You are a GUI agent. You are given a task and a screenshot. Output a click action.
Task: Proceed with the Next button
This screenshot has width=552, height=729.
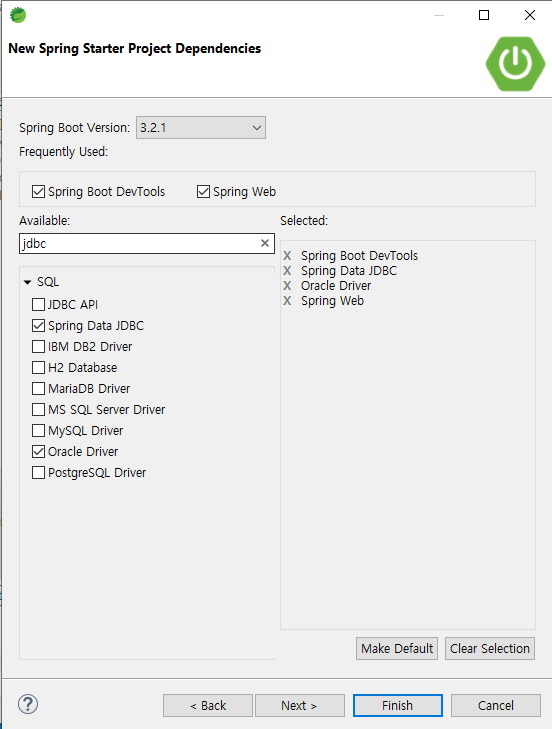[x=299, y=705]
